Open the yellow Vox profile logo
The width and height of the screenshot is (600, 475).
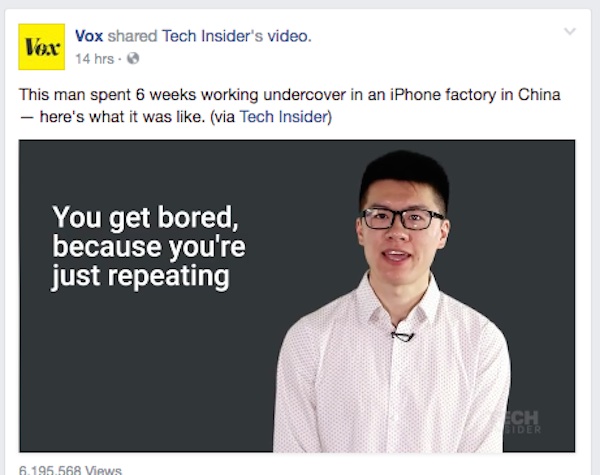[x=42, y=47]
